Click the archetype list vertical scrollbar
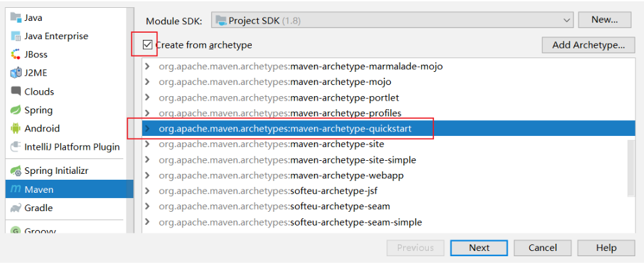This screenshot has width=644, height=266. (631, 167)
